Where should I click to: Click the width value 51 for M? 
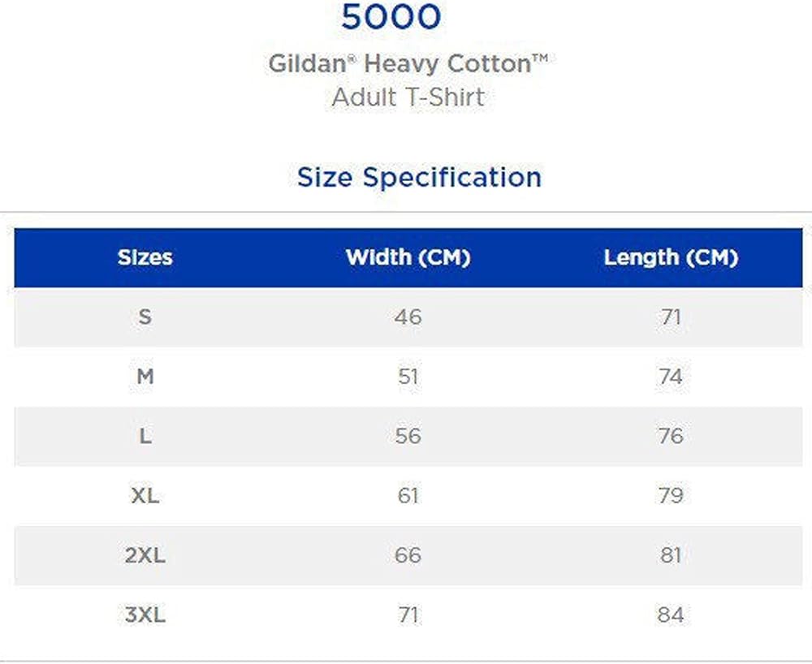pyautogui.click(x=408, y=377)
